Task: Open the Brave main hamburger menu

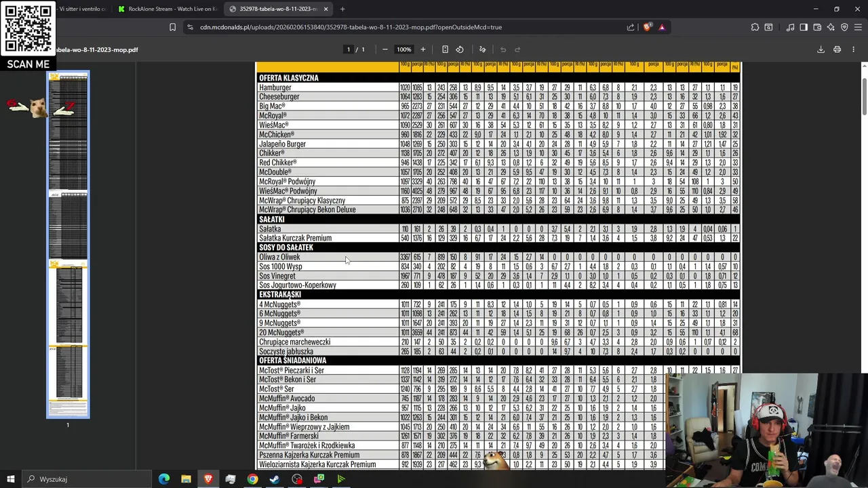Action: [858, 27]
